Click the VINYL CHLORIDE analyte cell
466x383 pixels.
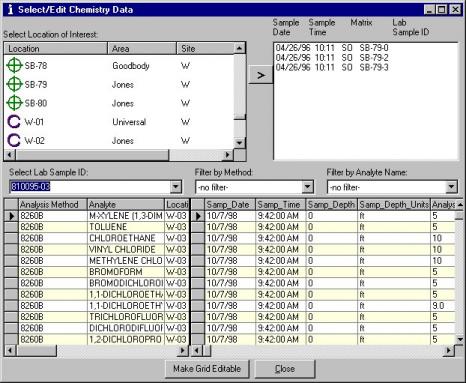point(126,250)
